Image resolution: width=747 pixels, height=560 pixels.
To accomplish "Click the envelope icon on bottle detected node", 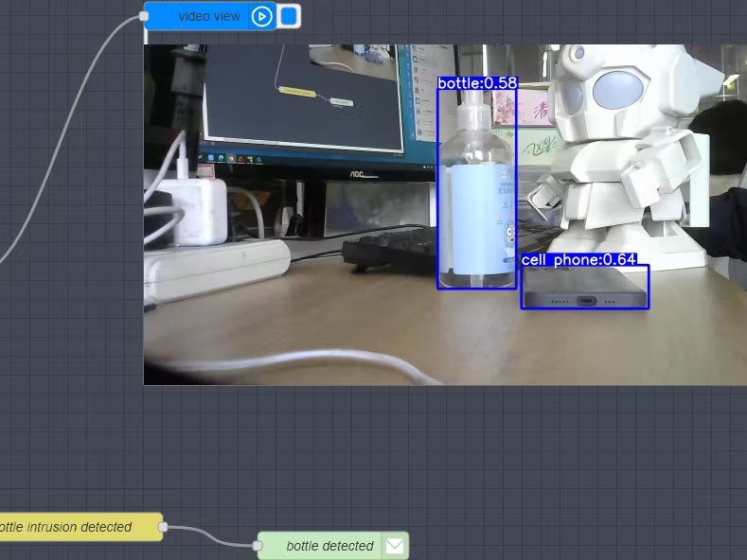I will point(395,546).
